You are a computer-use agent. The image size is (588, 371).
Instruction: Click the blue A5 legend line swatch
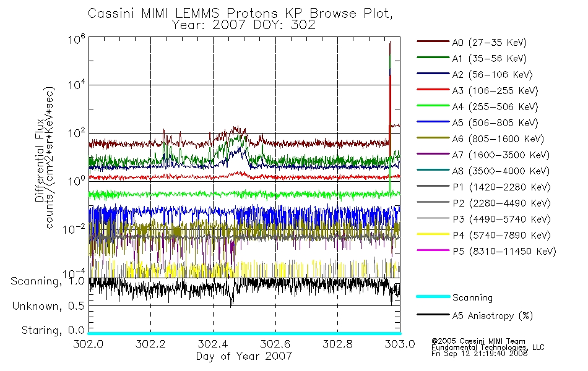433,121
